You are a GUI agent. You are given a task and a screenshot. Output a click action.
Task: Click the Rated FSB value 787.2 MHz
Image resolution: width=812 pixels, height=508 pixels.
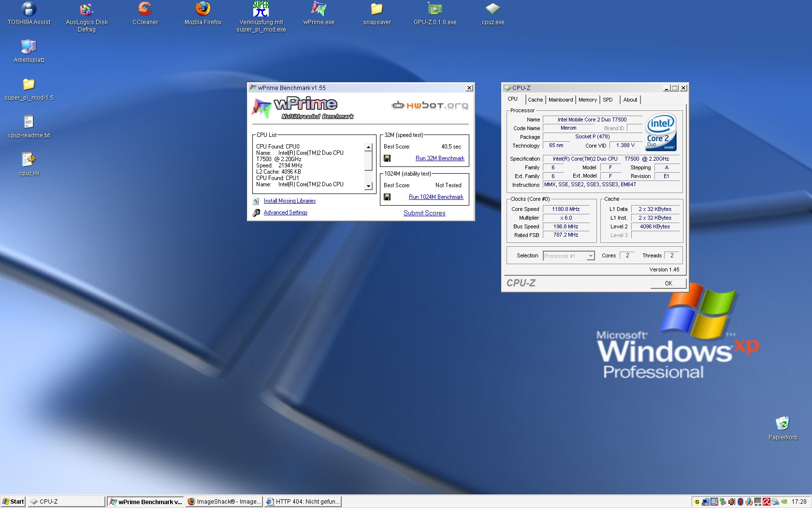coord(565,235)
